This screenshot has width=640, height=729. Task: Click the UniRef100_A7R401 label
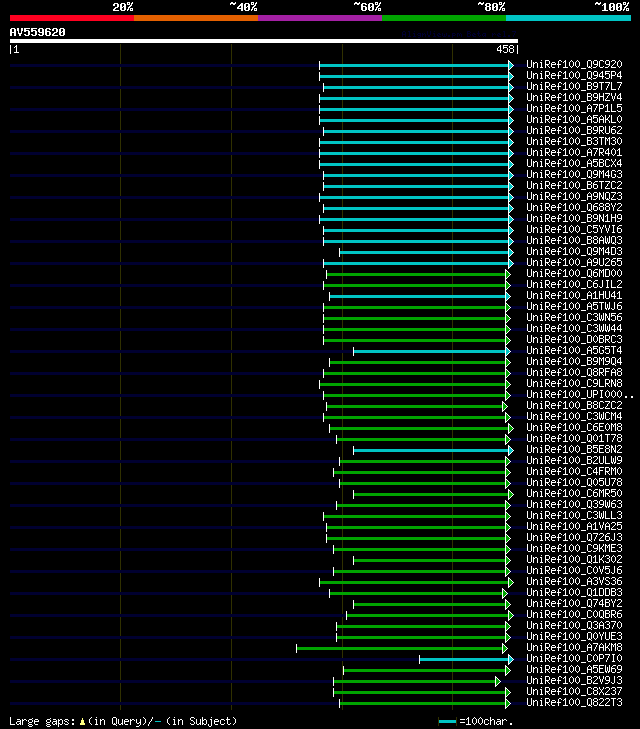pyautogui.click(x=574, y=152)
